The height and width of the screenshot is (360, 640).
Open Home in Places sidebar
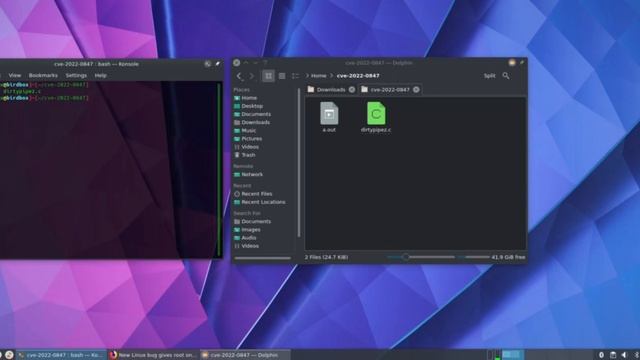tap(249, 98)
